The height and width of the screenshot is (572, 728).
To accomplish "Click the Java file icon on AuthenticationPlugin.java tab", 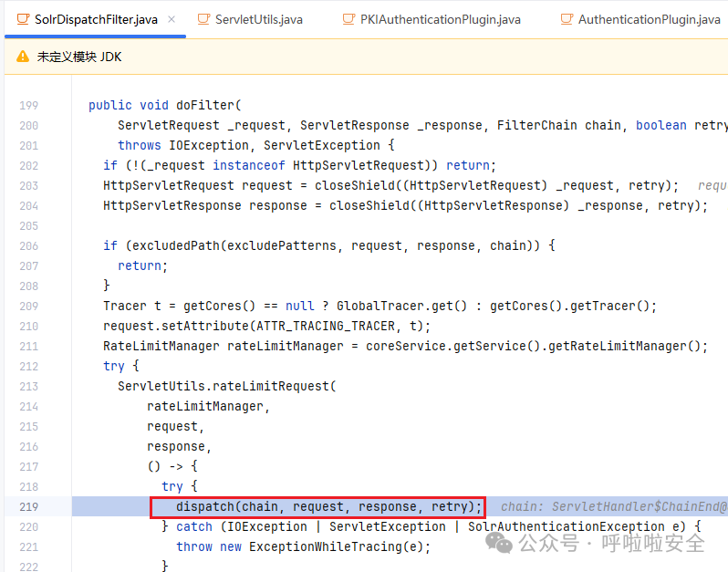I will (x=567, y=19).
